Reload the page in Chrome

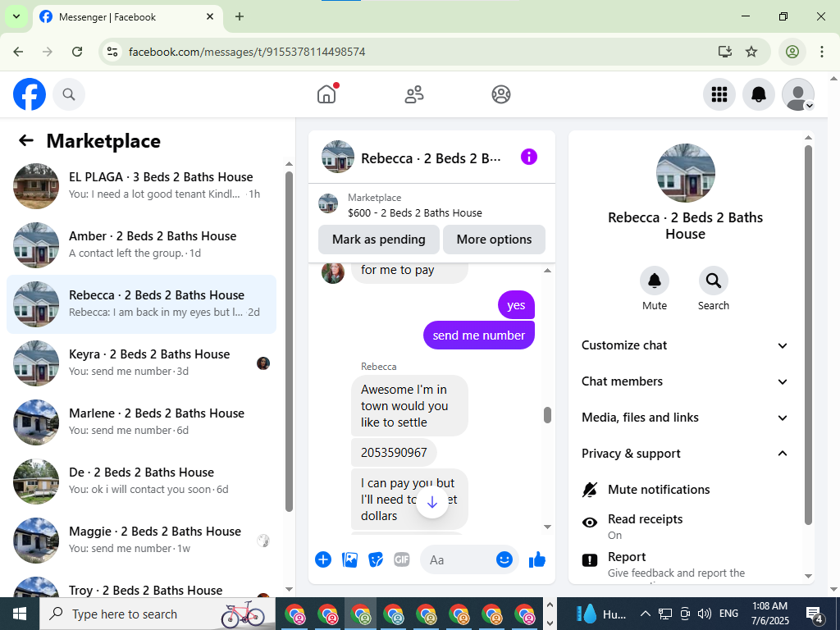(x=77, y=52)
